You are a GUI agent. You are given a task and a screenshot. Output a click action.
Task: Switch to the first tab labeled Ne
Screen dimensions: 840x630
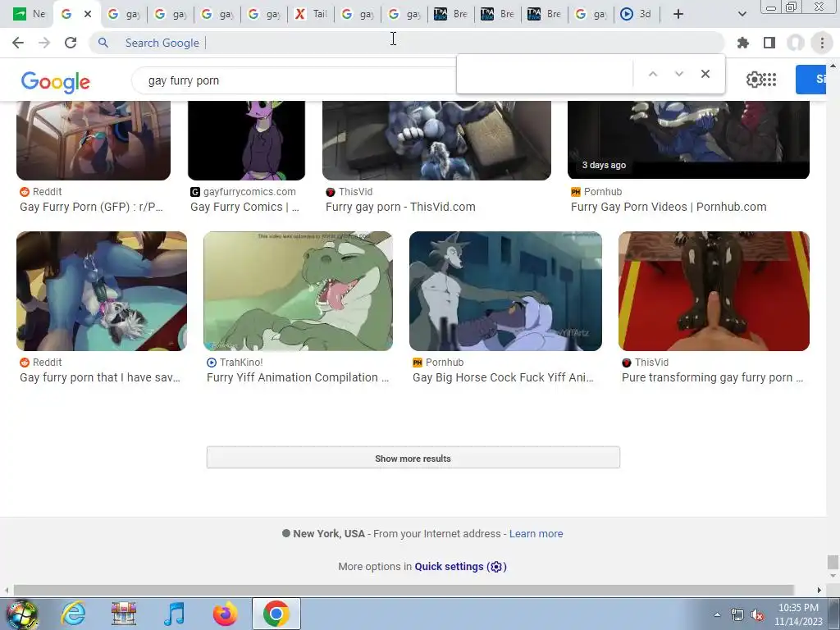30,14
